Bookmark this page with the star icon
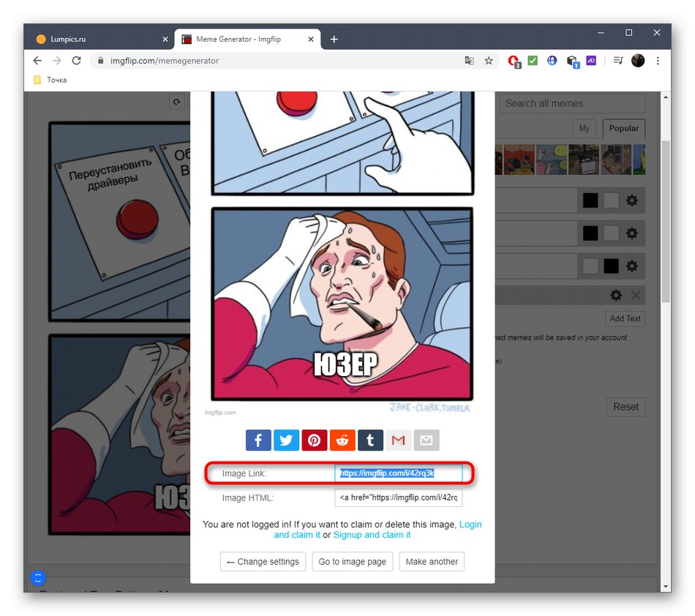 pyautogui.click(x=489, y=61)
